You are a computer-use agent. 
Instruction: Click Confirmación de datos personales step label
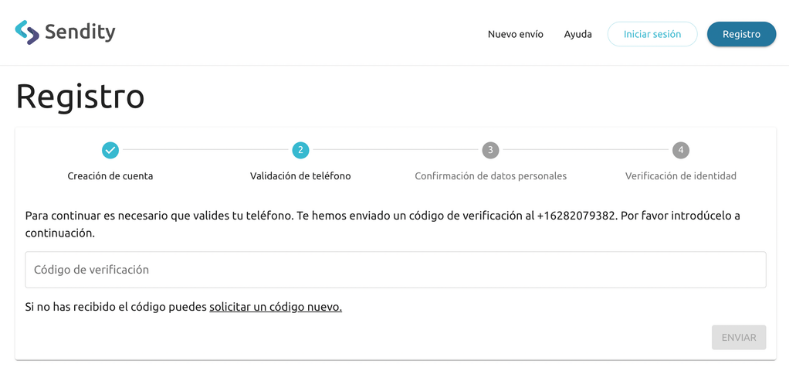coord(491,176)
